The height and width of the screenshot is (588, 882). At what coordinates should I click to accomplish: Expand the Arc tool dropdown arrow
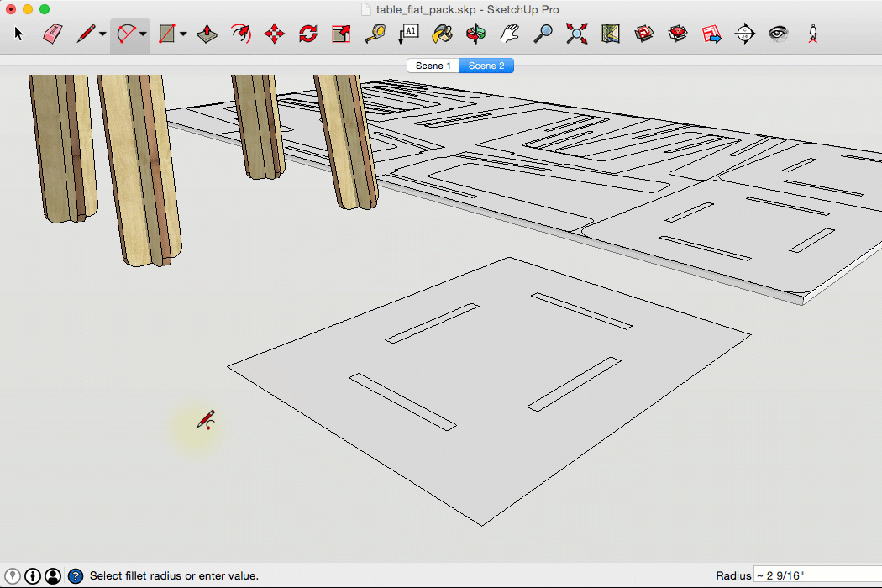tap(143, 34)
